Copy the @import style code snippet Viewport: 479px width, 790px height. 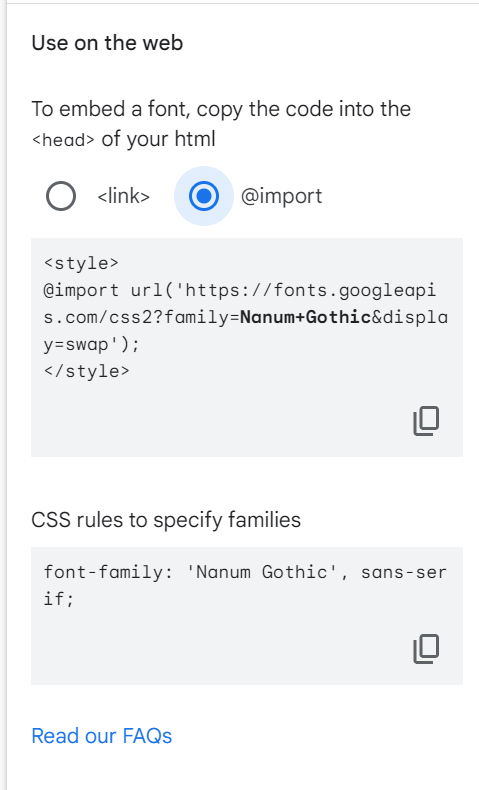click(426, 421)
